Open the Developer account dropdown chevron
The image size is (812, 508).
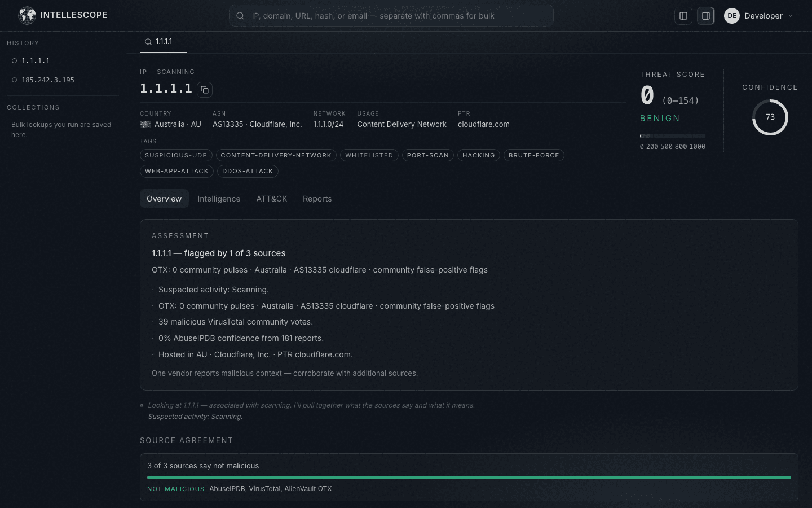(791, 16)
